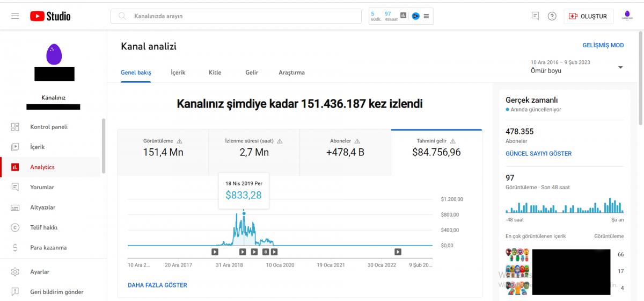Select the Tahmini gelir $84.756,96 card
This screenshot has width=644, height=301.
coord(436,152)
